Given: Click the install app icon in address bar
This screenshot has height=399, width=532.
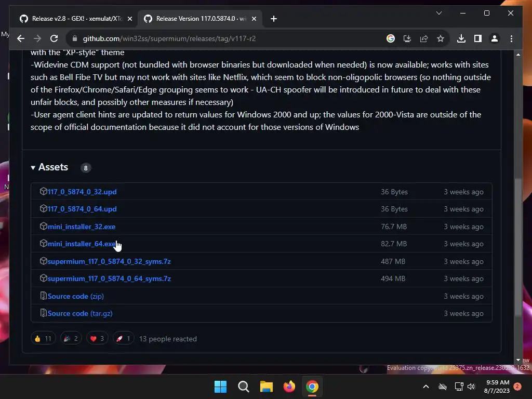Looking at the screenshot, I should 407,38.
